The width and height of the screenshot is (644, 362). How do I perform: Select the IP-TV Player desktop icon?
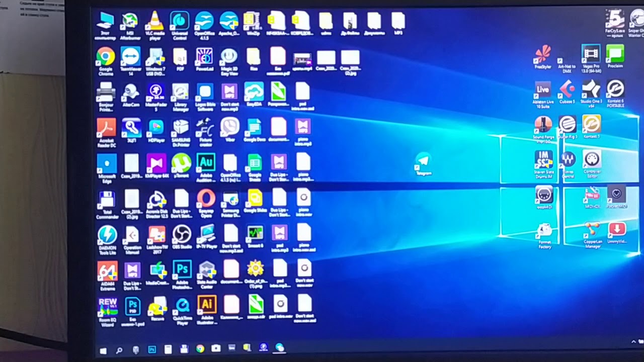point(206,237)
